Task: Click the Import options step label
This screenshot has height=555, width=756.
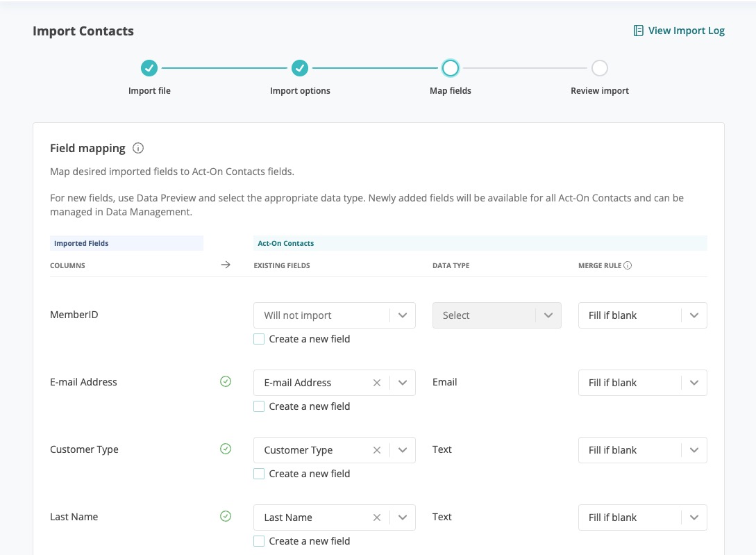Action: [x=300, y=91]
